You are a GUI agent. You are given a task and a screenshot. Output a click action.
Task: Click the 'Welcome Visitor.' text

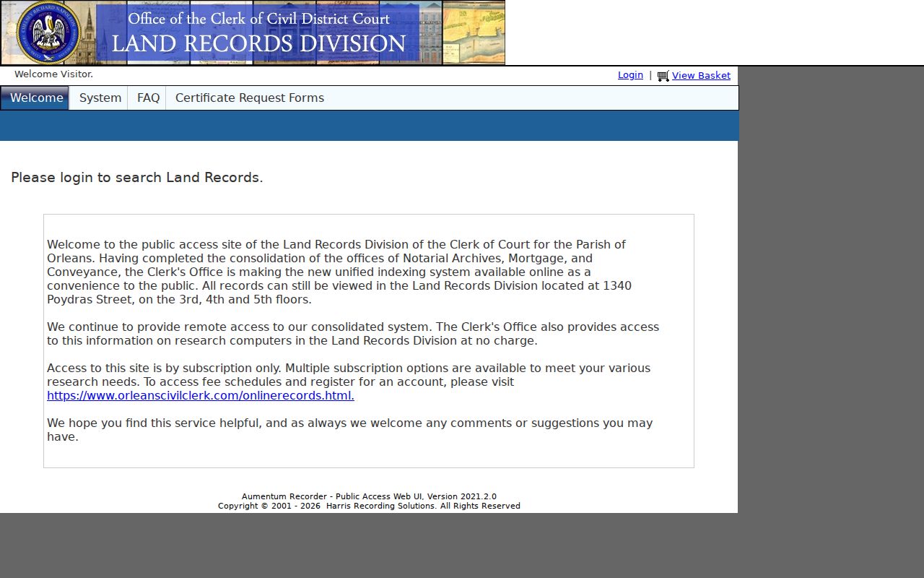(x=53, y=74)
